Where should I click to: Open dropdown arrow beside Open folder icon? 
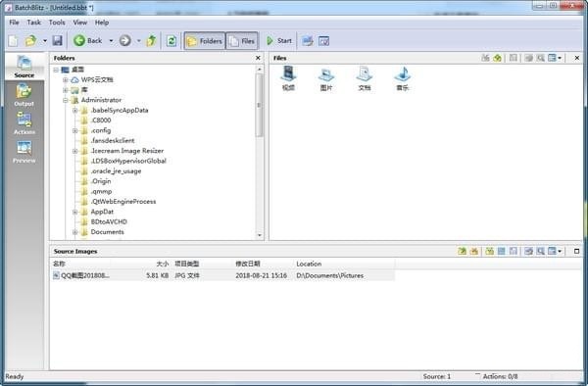tap(45, 40)
